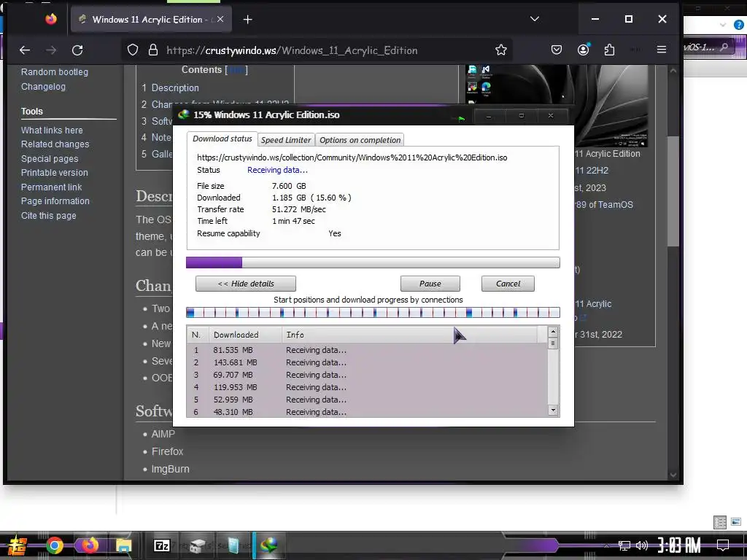Screen dimensions: 747x560
Task: Open Random bootleg sidebar link
Action: click(54, 72)
